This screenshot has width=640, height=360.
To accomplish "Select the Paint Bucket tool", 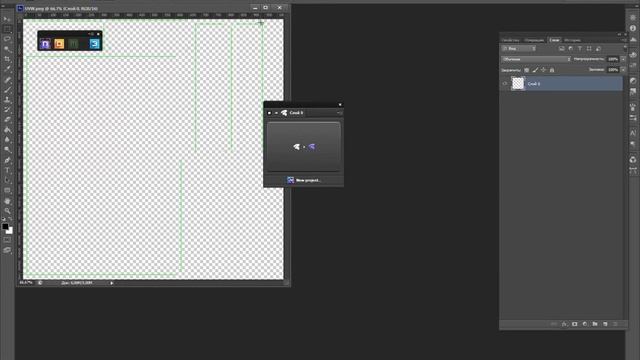I will pyautogui.click(x=7, y=130).
